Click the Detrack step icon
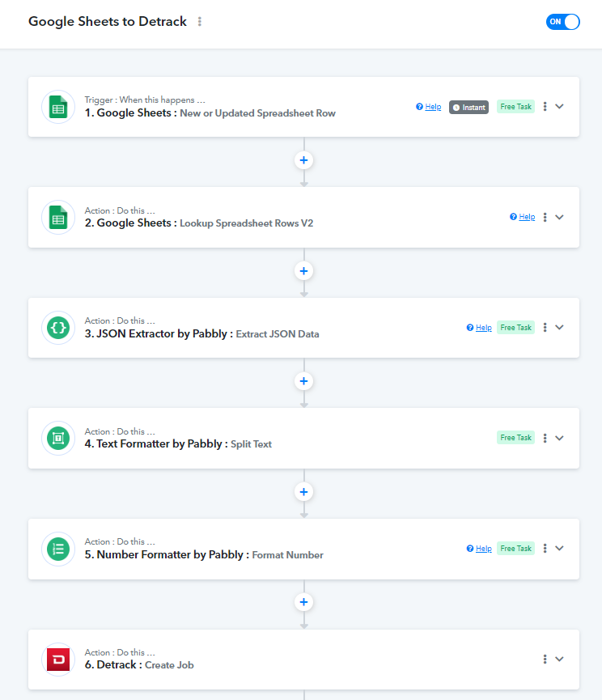 coord(58,660)
